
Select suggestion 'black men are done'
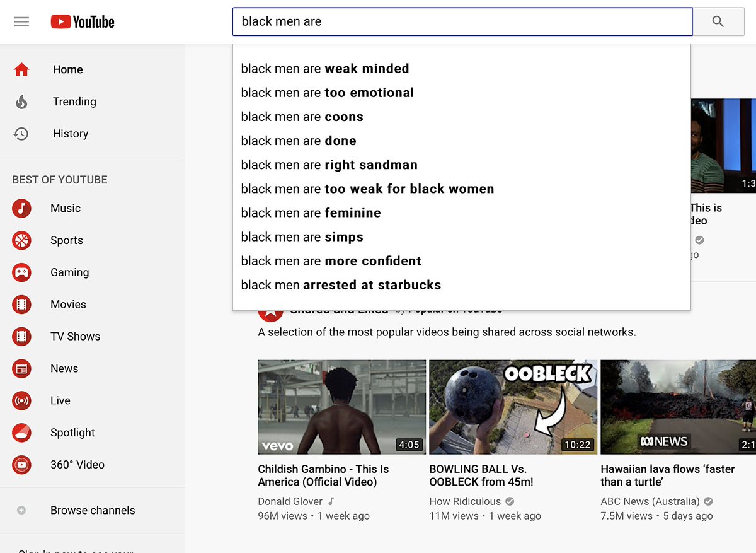pyautogui.click(x=462, y=141)
